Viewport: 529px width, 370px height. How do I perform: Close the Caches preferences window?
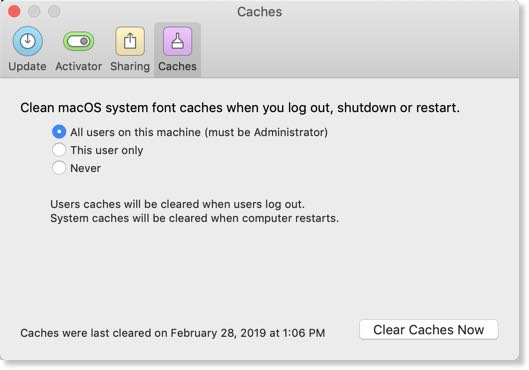point(14,11)
